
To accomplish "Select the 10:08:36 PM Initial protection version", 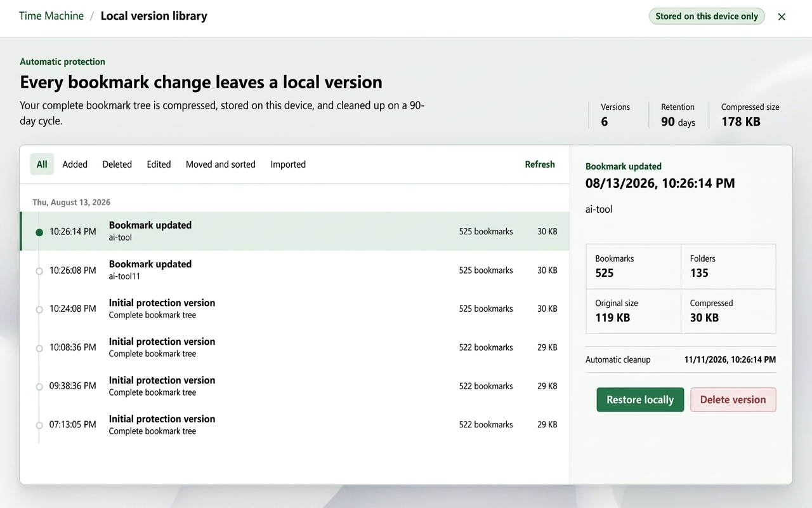I will (x=294, y=347).
